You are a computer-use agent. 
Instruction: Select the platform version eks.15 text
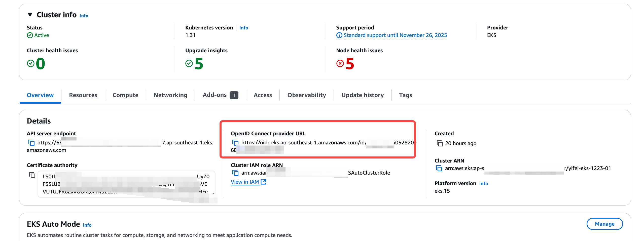click(x=442, y=191)
